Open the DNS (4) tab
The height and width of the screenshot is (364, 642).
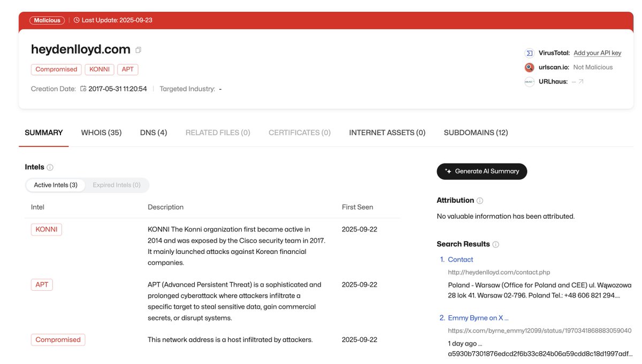coord(154,133)
